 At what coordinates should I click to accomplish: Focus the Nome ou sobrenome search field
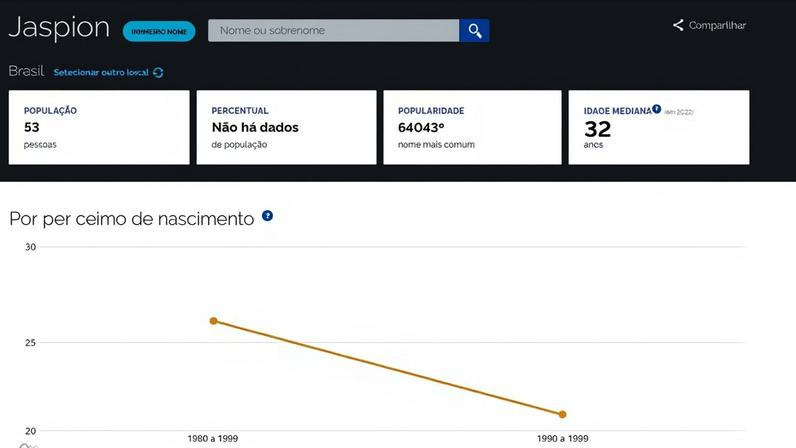point(334,30)
